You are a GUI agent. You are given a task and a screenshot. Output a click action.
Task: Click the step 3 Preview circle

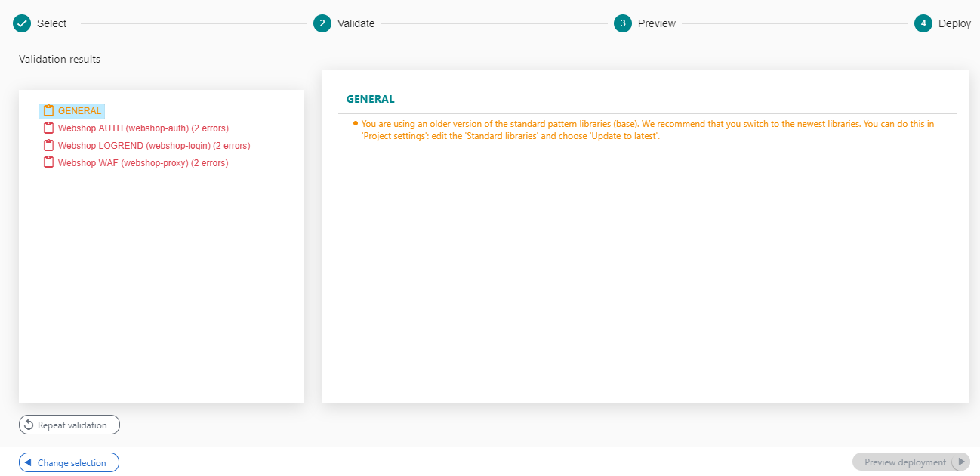[623, 23]
